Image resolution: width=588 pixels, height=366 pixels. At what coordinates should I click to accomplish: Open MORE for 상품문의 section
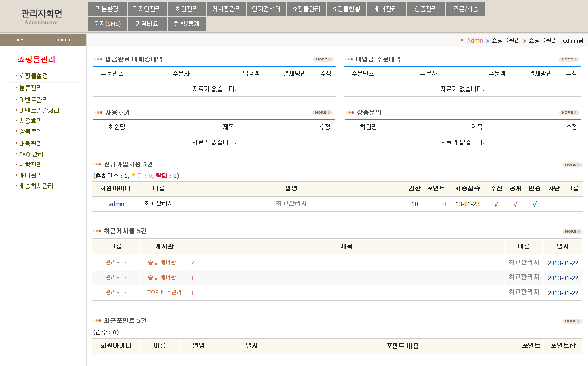tap(569, 113)
